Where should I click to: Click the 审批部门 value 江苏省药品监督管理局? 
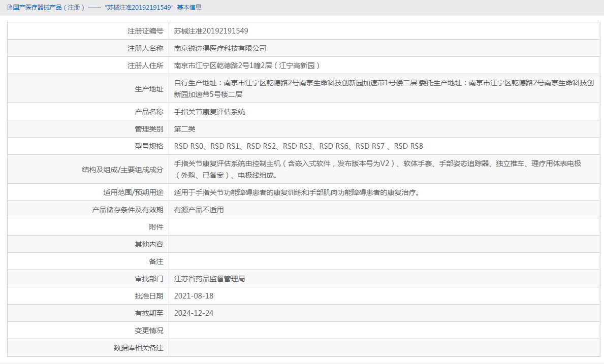click(x=208, y=278)
